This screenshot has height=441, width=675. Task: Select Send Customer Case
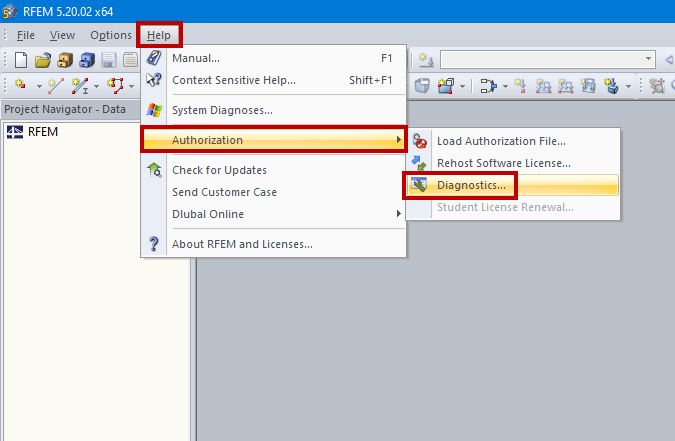pos(274,192)
